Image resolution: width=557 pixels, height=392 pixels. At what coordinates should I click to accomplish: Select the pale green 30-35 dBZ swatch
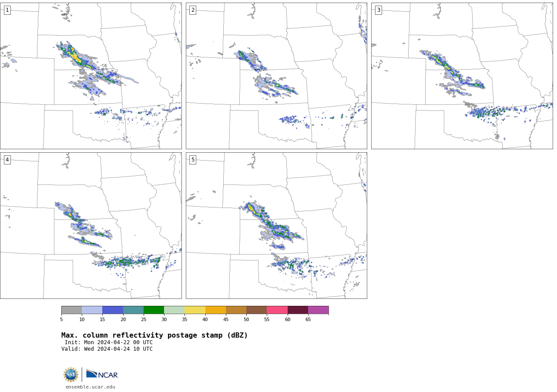point(174,310)
